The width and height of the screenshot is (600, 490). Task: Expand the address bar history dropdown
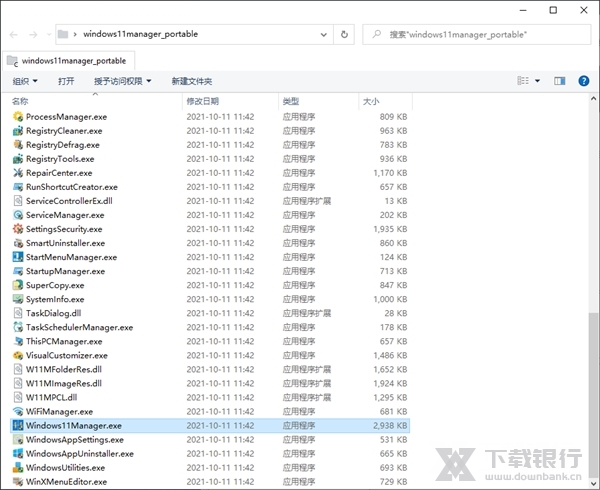(324, 35)
